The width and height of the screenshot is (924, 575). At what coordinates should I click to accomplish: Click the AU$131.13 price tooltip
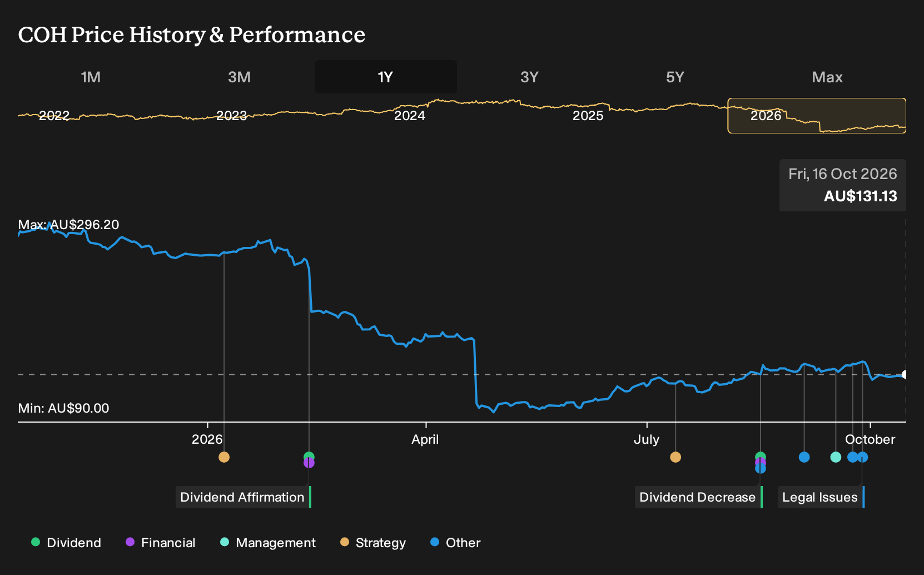[x=843, y=185]
